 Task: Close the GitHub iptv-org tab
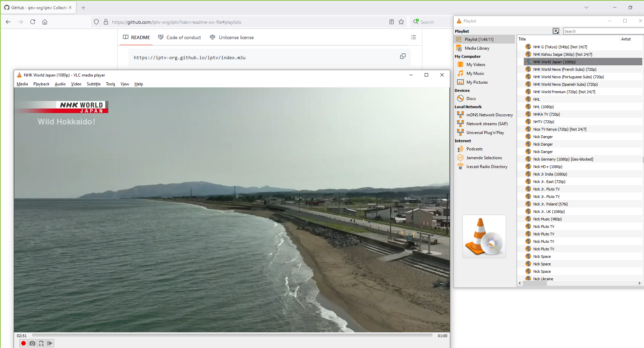[x=70, y=7]
